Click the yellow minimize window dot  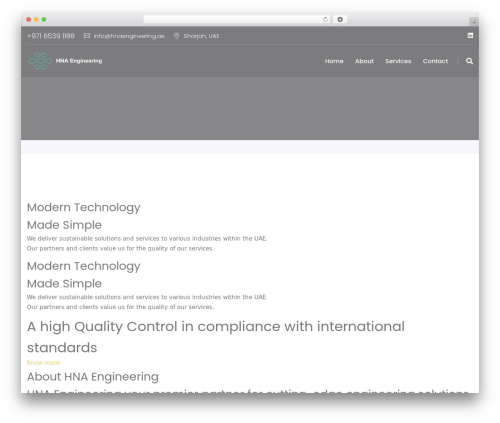[36, 19]
